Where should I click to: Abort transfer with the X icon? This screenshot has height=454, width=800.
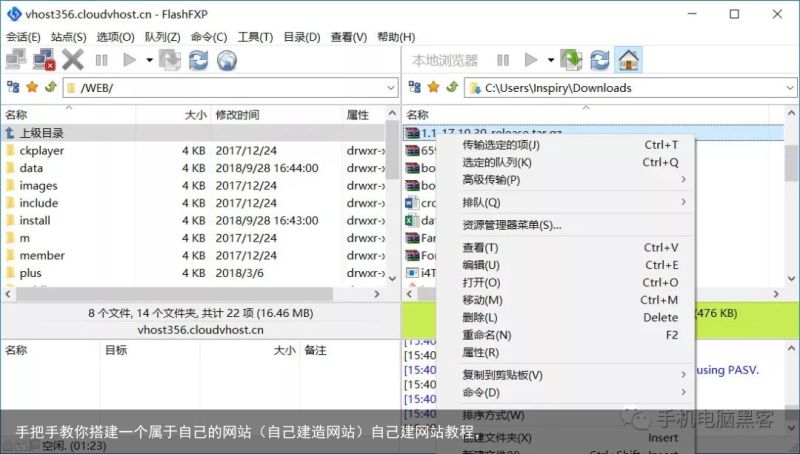[x=73, y=60]
